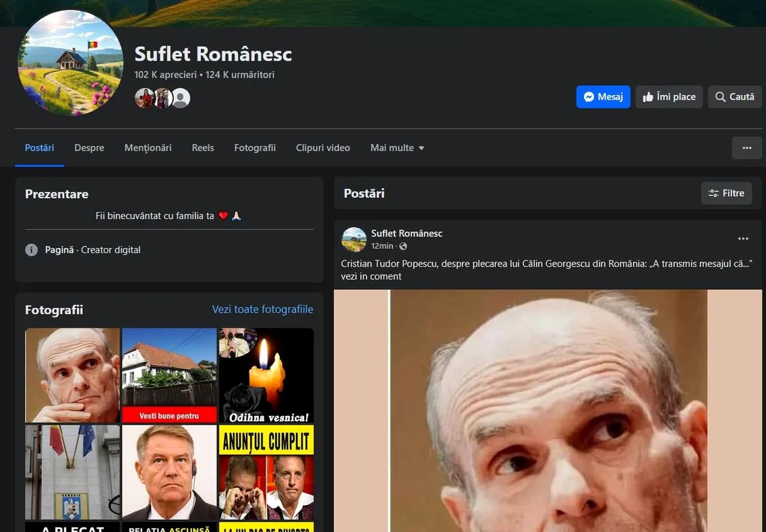The image size is (766, 532).
Task: Click the 102 K aprecieri count
Action: [166, 75]
